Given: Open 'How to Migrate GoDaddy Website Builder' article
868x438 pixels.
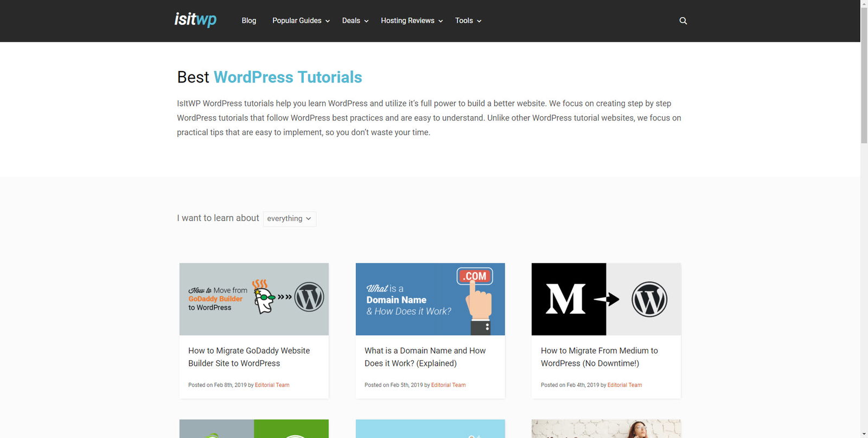Looking at the screenshot, I should pos(249,357).
